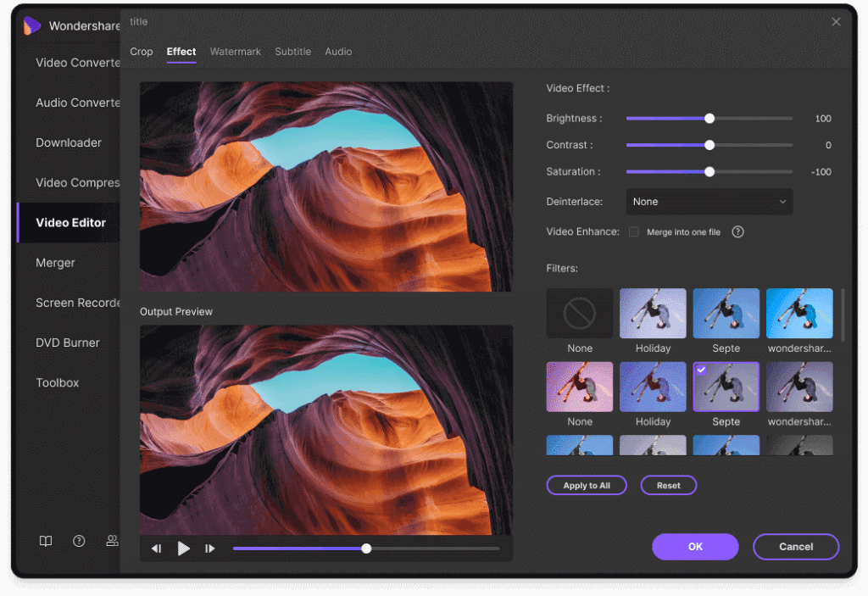Open the user guide book icon

click(x=45, y=541)
